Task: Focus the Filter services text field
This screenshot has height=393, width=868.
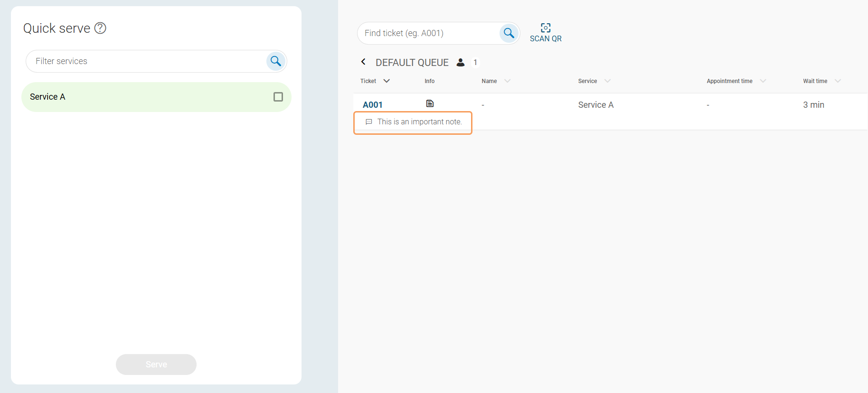Action: (147, 61)
